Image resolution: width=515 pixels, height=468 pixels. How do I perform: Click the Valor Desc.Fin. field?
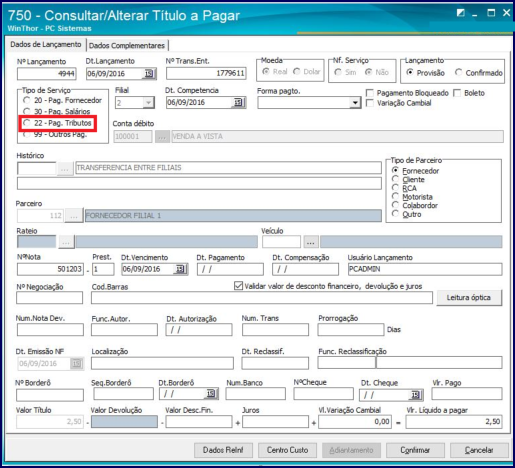pos(199,422)
